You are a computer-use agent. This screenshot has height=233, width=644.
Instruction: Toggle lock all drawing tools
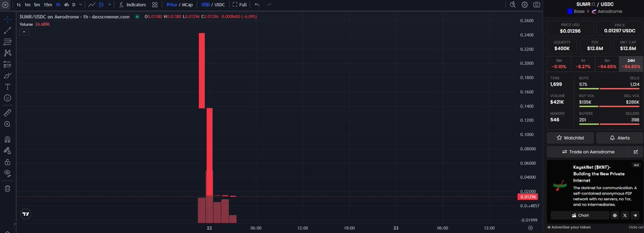coord(8,162)
